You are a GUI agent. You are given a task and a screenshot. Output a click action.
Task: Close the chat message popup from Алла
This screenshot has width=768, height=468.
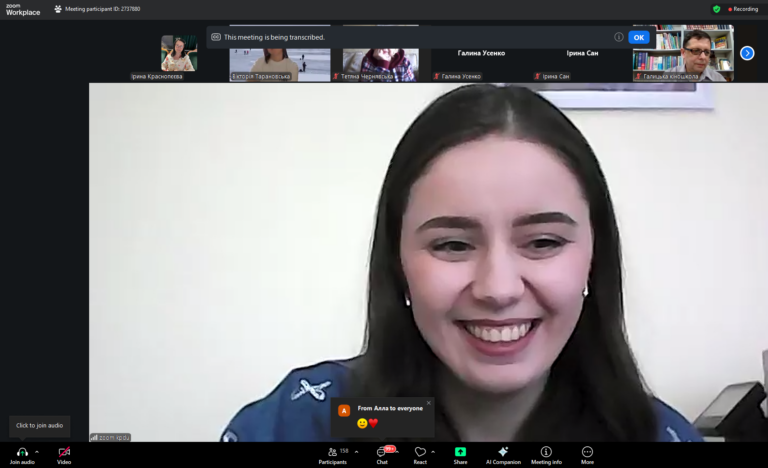429,403
